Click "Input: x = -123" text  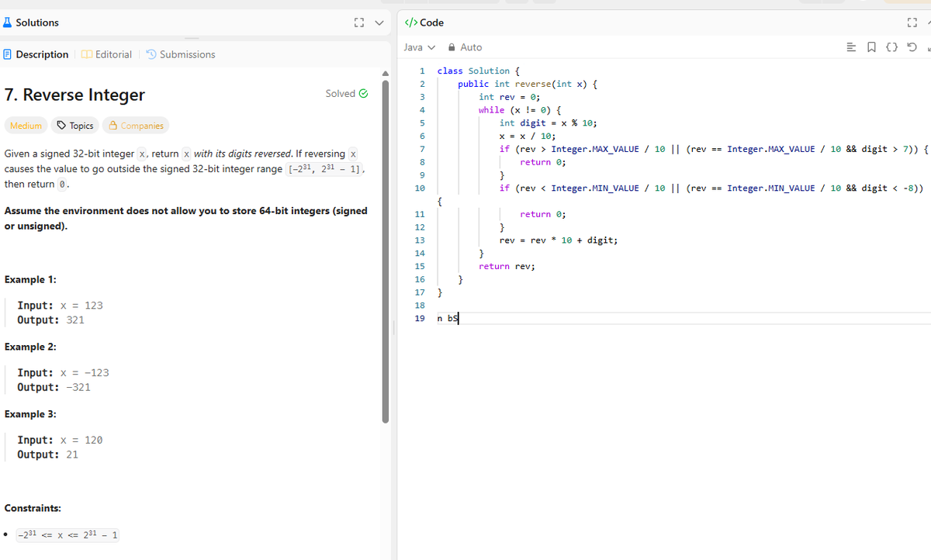[63, 372]
